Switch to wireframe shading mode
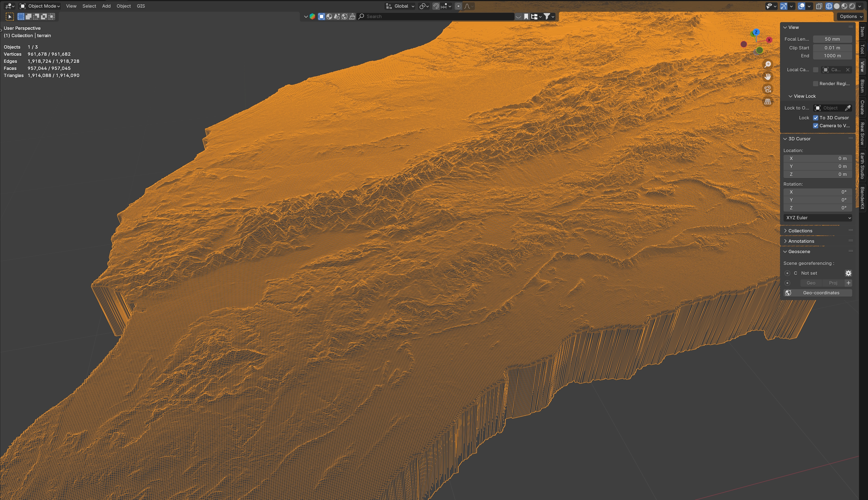The image size is (868, 500). [829, 6]
